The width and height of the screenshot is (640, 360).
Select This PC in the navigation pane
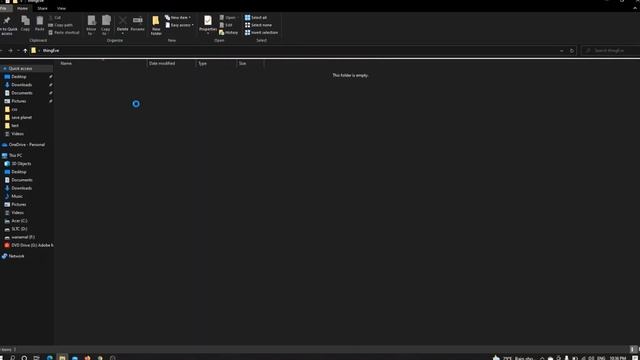[x=15, y=156]
